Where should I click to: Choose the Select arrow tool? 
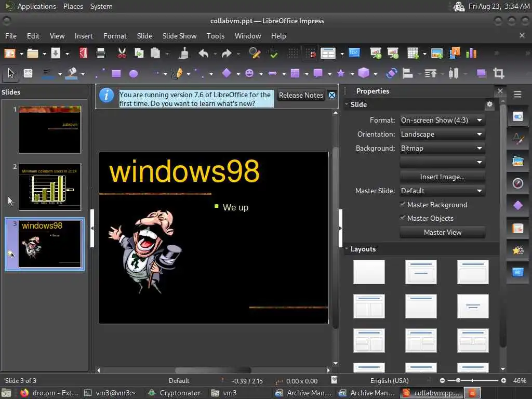(x=11, y=73)
